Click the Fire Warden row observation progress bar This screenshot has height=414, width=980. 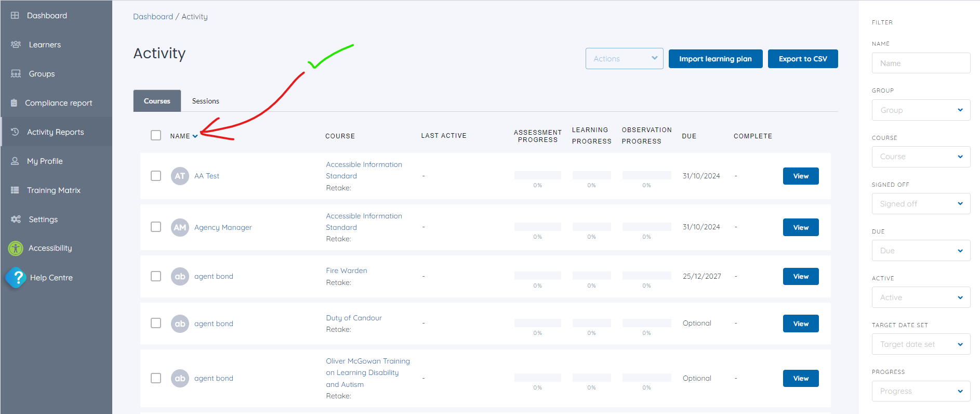click(647, 276)
